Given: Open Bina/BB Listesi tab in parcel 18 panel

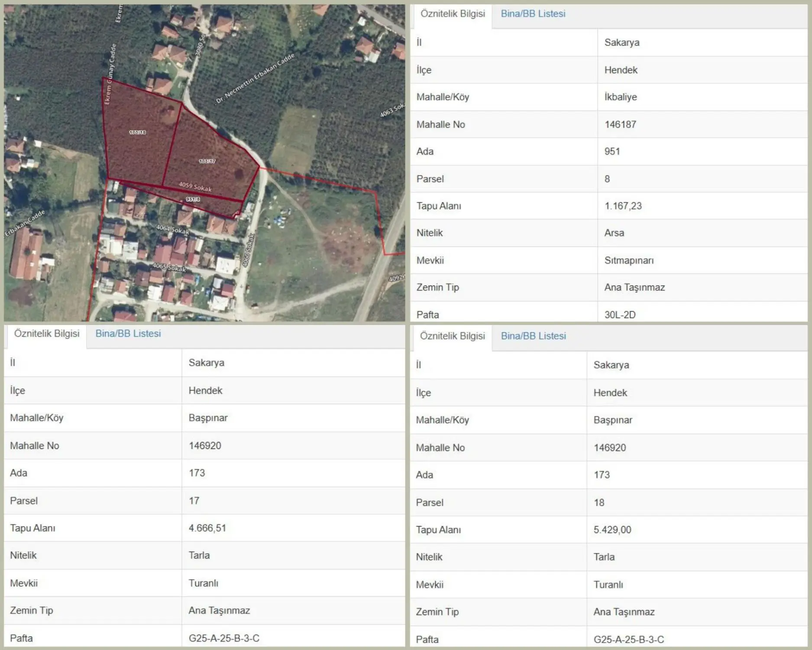Looking at the screenshot, I should [534, 336].
